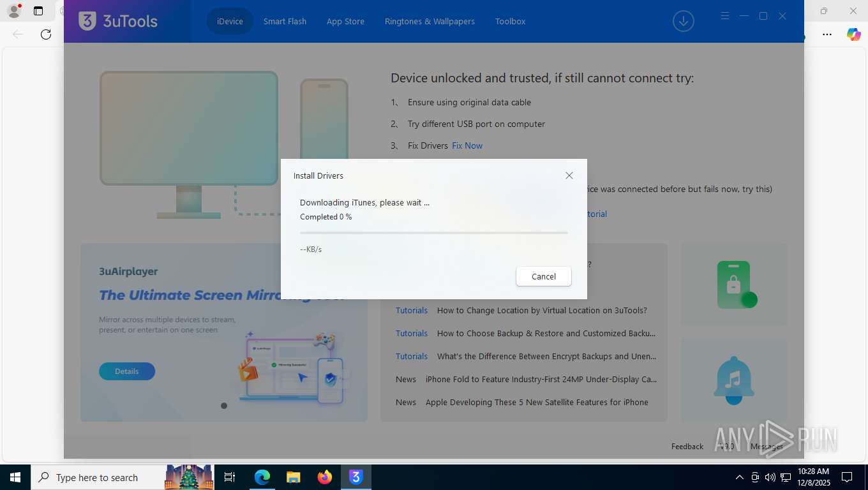Show hidden system tray icons
The image size is (868, 490).
point(740,477)
